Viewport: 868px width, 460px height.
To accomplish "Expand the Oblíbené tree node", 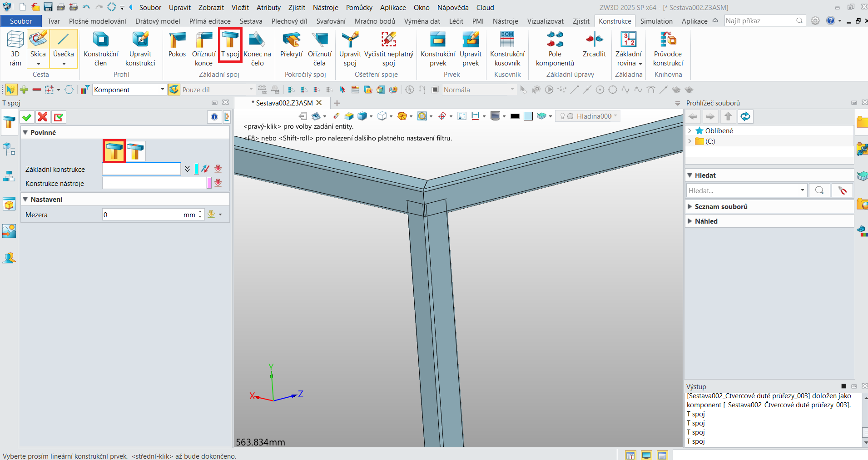I will click(689, 131).
